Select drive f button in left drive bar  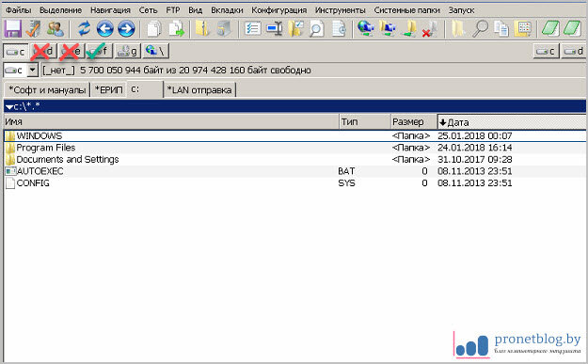100,52
